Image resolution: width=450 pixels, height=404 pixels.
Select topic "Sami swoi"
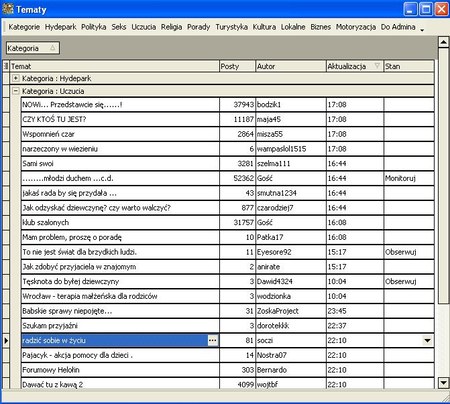[120, 163]
